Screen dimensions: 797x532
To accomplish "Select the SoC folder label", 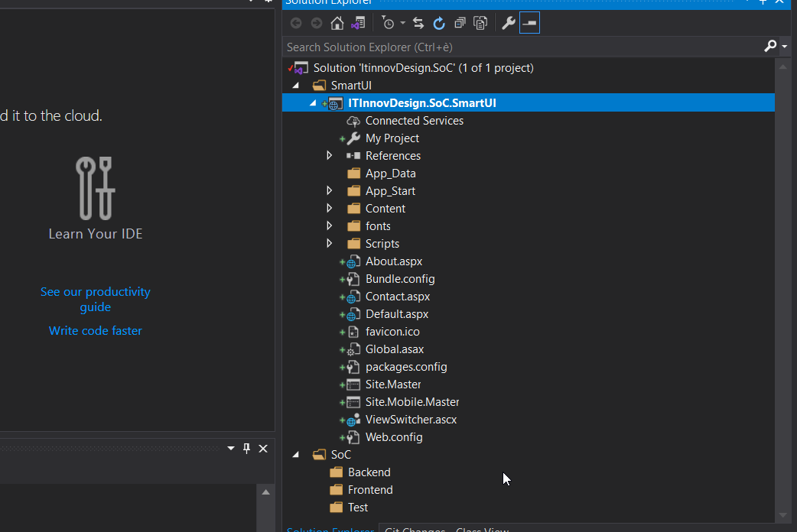I will 341,455.
